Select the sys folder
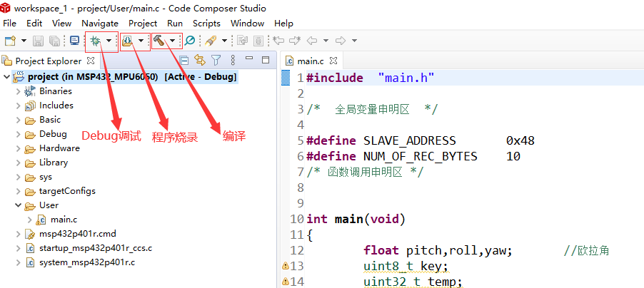The image size is (644, 288). point(46,177)
